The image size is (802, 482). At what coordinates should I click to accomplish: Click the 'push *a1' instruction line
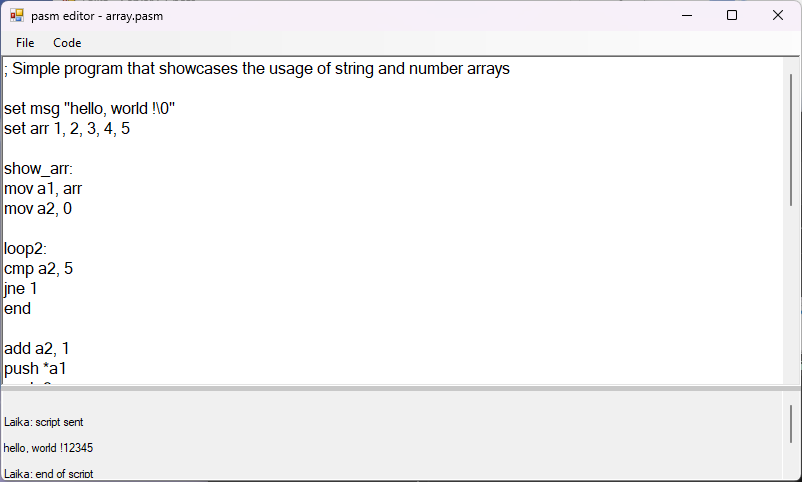[x=35, y=369]
